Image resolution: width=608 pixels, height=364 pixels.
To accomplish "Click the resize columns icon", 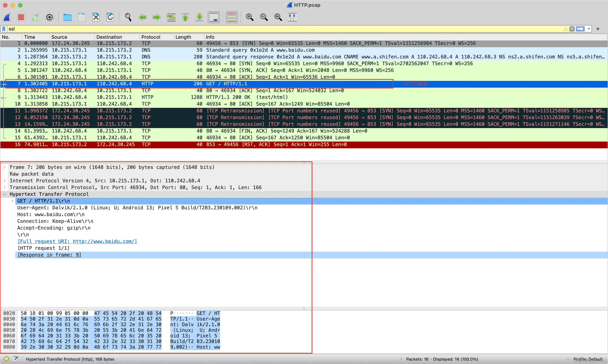I will pyautogui.click(x=293, y=17).
